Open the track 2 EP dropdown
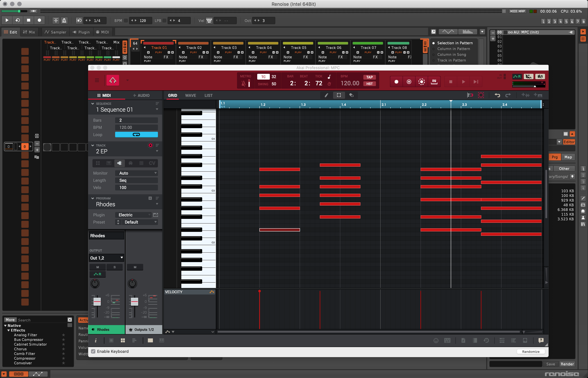Viewport: 588px width, 378px height. (x=157, y=151)
